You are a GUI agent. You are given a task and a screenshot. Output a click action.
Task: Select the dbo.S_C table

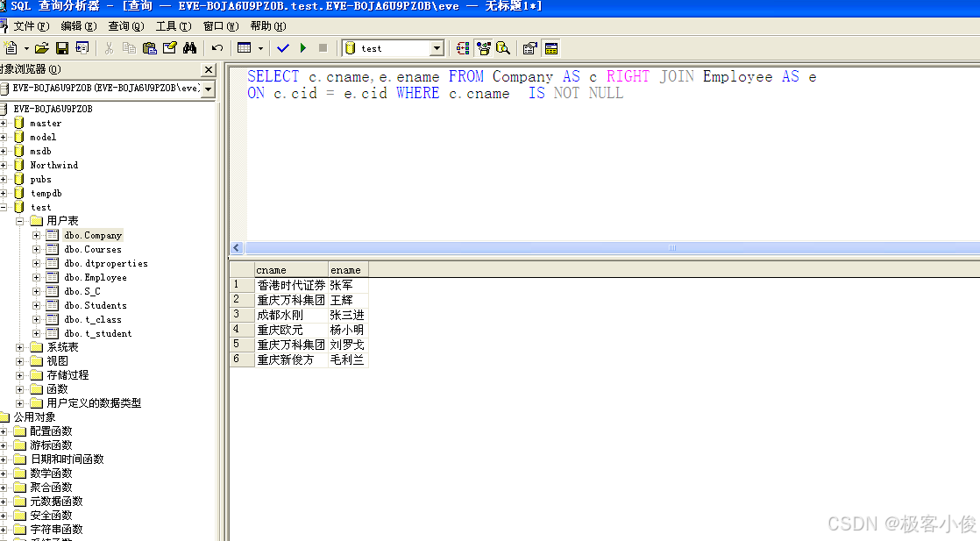(x=82, y=291)
